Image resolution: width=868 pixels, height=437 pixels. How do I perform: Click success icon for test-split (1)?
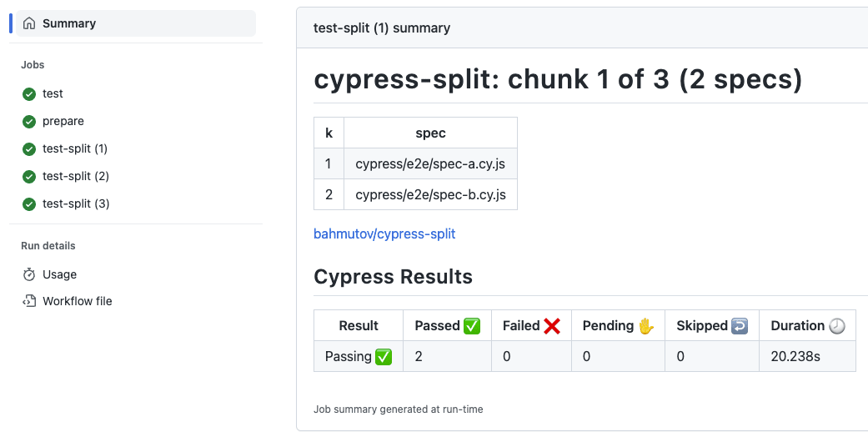29,149
